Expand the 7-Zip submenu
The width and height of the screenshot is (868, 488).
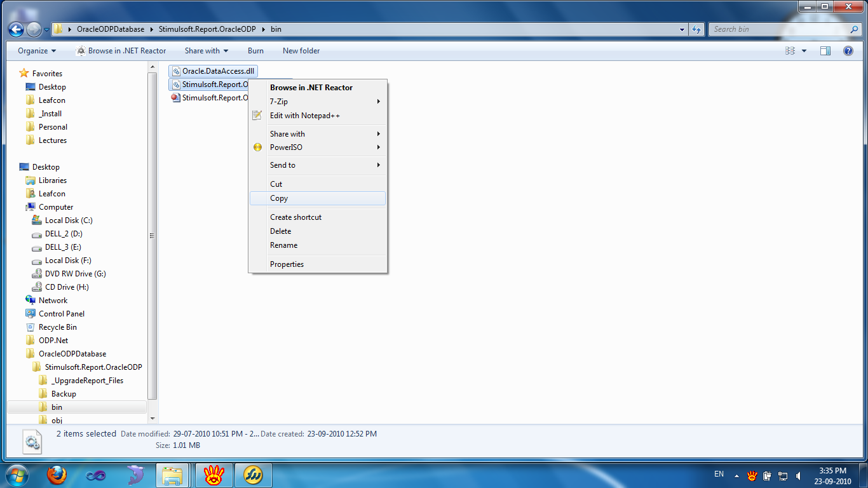point(379,102)
